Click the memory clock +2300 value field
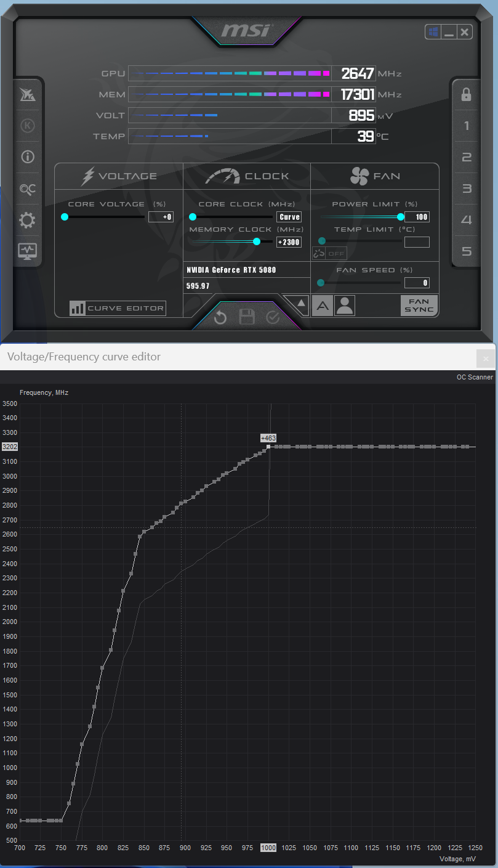The image size is (498, 868). coord(289,242)
